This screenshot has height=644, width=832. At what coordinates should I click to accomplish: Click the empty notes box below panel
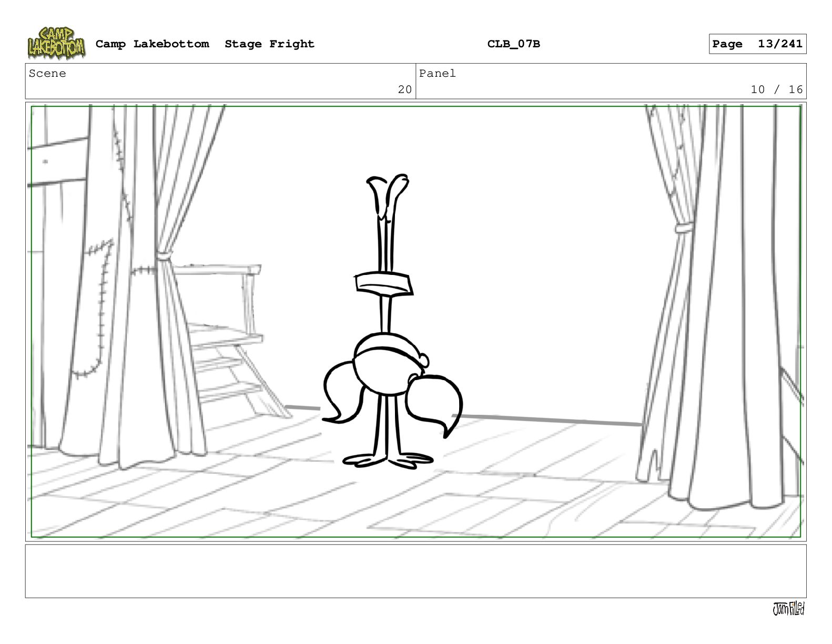click(415, 571)
